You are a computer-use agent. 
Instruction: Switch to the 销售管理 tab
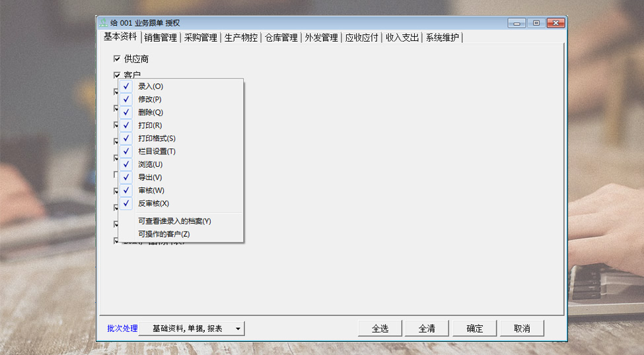coord(161,38)
